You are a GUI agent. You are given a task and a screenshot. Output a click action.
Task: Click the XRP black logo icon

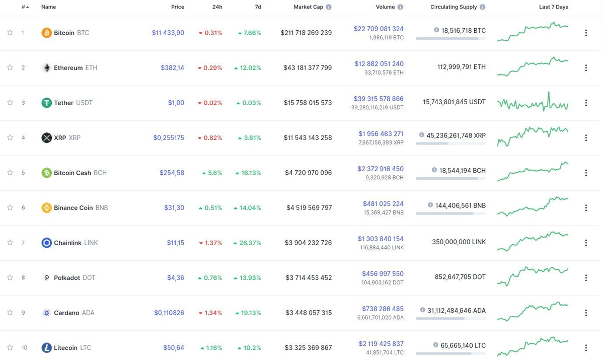click(46, 137)
